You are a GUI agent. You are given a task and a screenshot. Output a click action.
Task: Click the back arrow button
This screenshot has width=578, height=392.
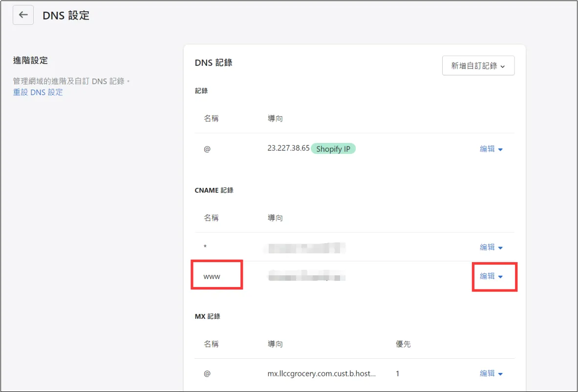[x=23, y=15]
